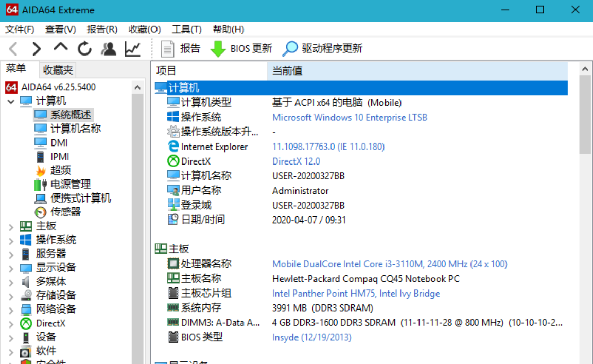Open Microsoft Windows 10 Enterprise LTSB link
Screen dimensions: 593x364
[350, 117]
